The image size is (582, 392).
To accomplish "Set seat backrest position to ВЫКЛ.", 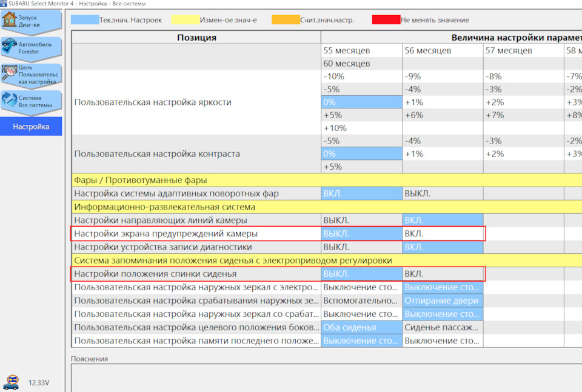I will [361, 274].
